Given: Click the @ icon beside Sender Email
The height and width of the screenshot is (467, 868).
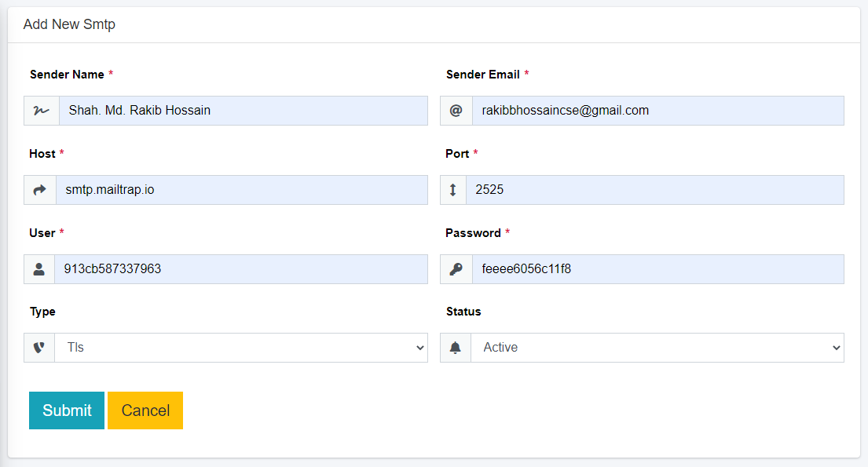Looking at the screenshot, I should pyautogui.click(x=456, y=111).
